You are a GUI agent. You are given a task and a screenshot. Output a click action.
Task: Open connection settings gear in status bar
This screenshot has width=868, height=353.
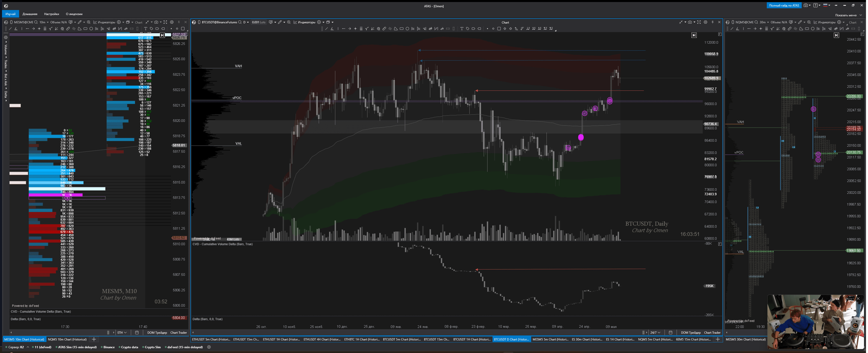tap(209, 347)
